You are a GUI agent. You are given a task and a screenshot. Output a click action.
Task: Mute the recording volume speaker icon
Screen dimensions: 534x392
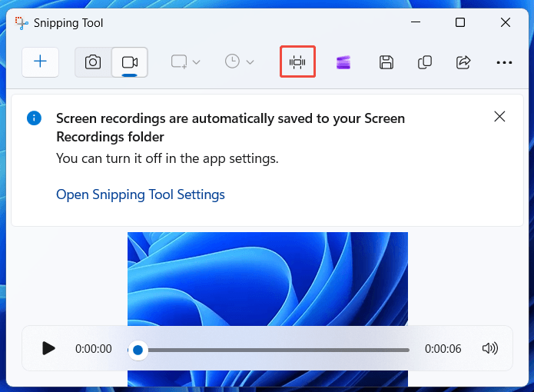click(x=490, y=348)
